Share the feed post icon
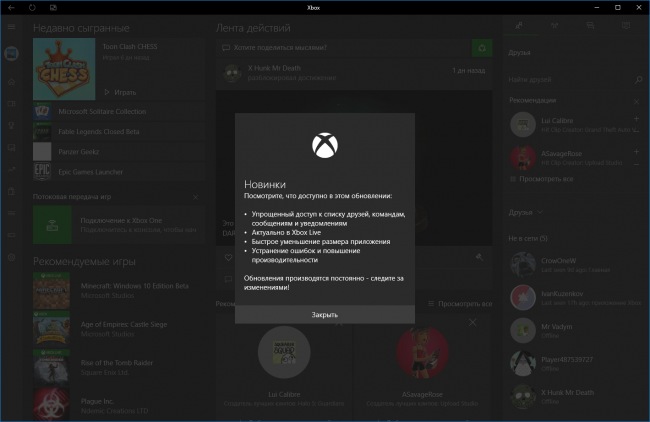The width and height of the screenshot is (650, 422). (479, 257)
